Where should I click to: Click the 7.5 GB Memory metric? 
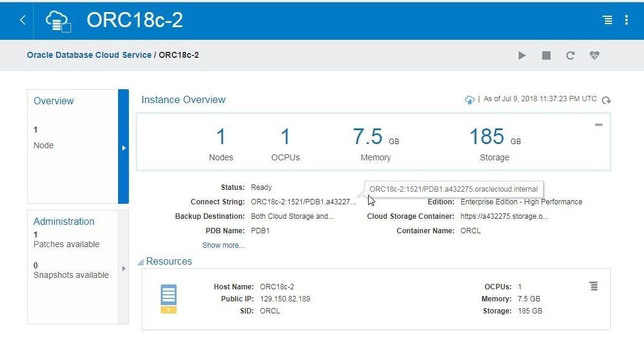(375, 144)
